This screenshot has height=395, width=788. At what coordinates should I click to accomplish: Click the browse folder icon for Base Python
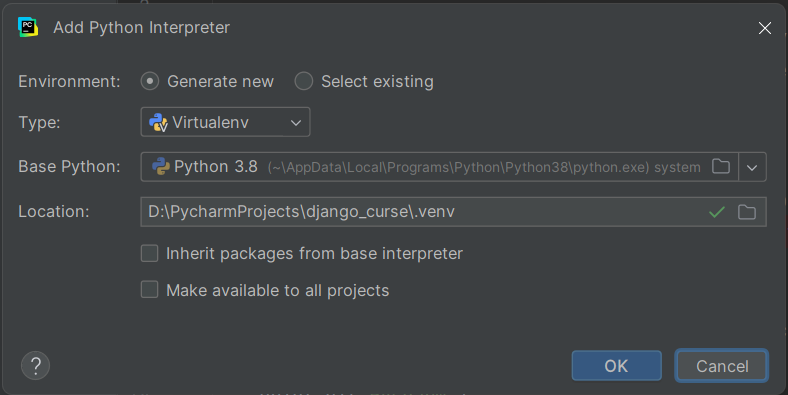pos(721,166)
